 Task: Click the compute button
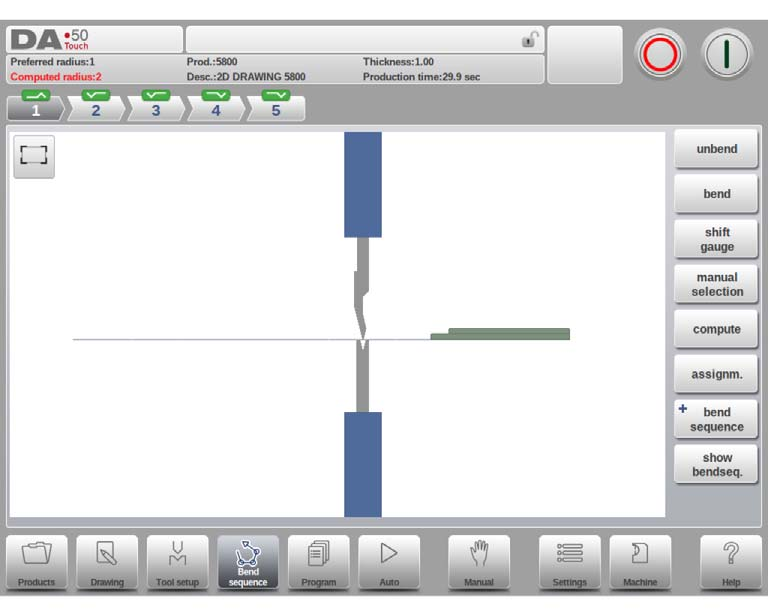[716, 329]
